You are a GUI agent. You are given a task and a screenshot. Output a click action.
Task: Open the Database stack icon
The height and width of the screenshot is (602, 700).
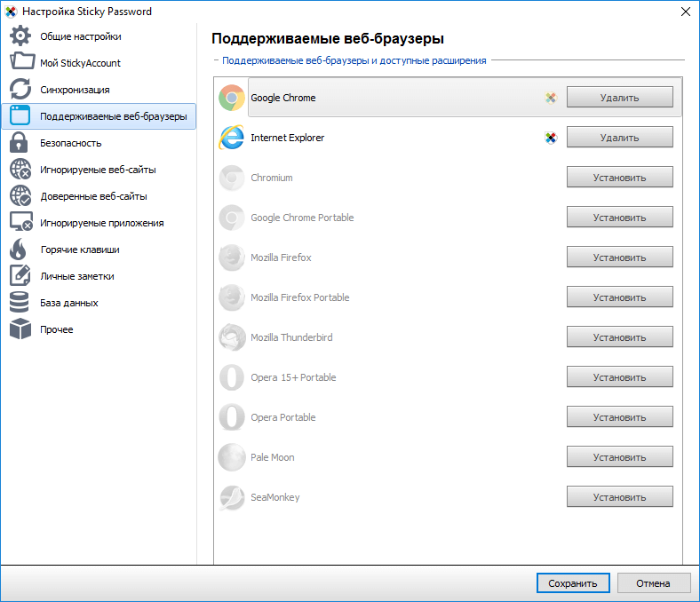pyautogui.click(x=20, y=303)
